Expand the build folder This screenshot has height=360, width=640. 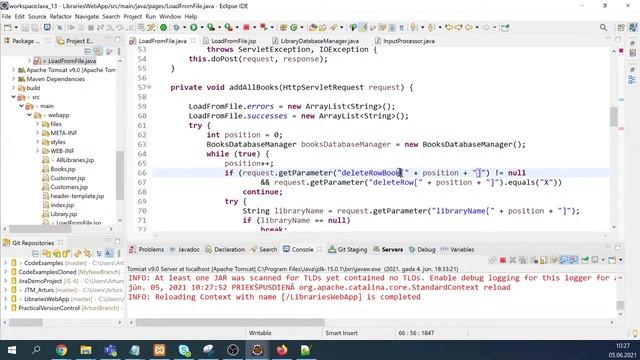click(x=13, y=88)
